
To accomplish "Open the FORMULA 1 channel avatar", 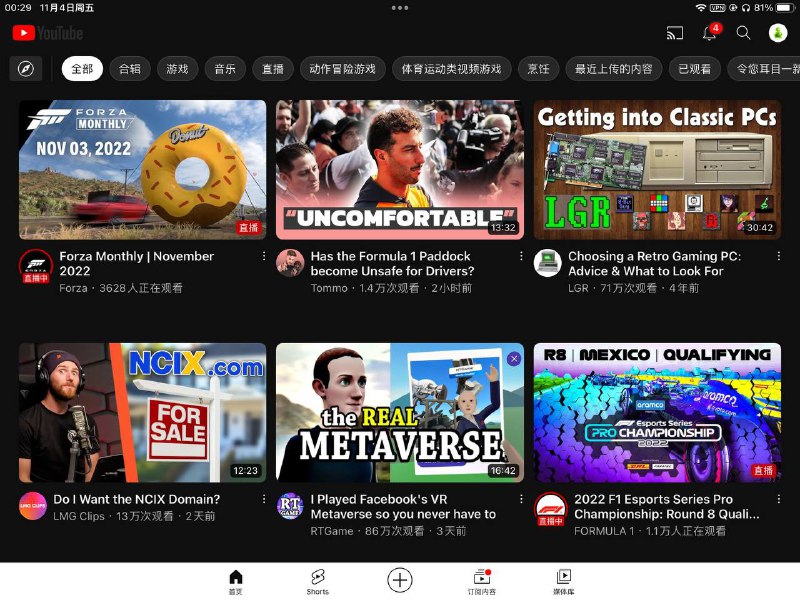I will pos(550,509).
